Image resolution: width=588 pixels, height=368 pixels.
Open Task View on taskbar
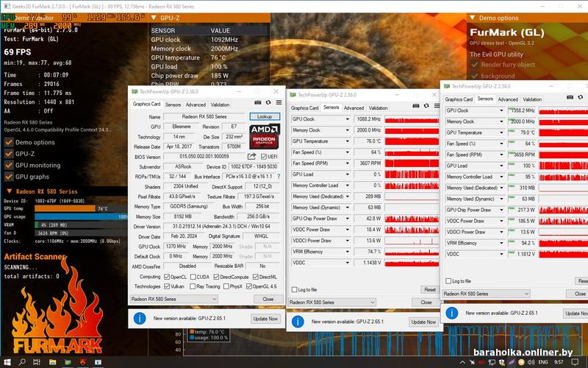pos(36,362)
